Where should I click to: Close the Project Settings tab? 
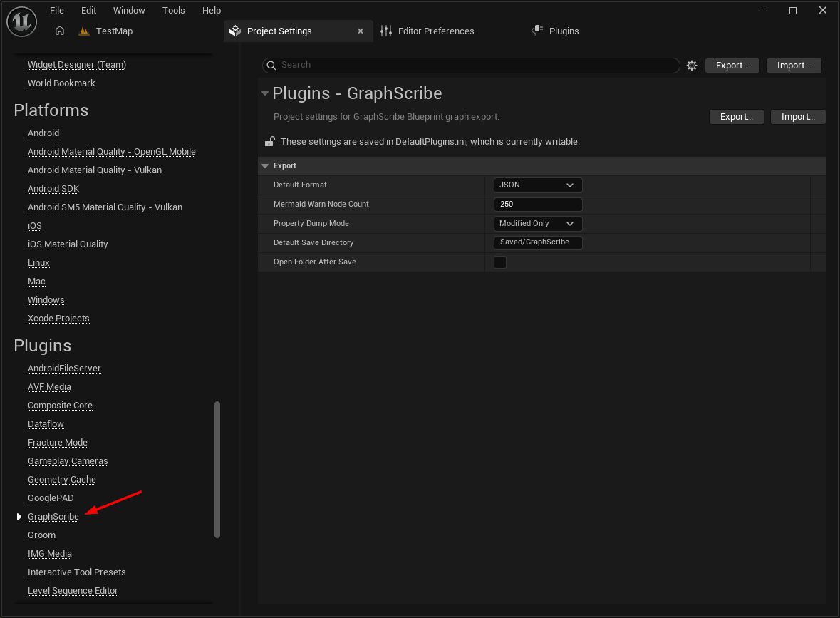(361, 31)
